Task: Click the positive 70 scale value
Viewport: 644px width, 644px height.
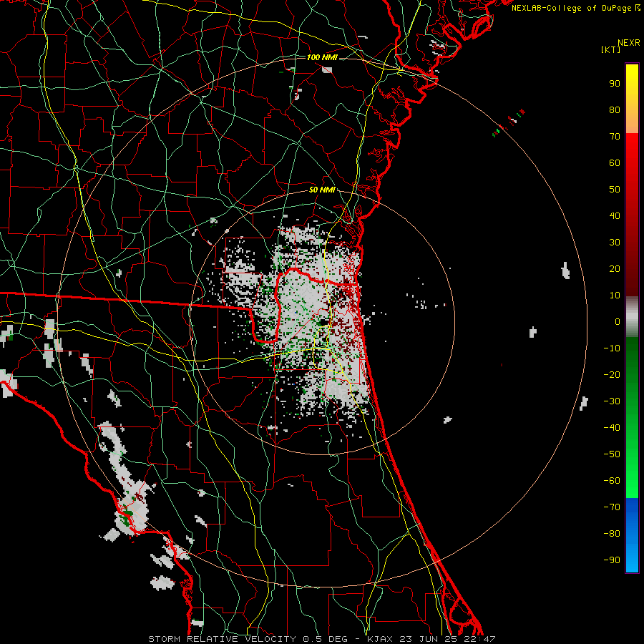Action: [x=615, y=137]
